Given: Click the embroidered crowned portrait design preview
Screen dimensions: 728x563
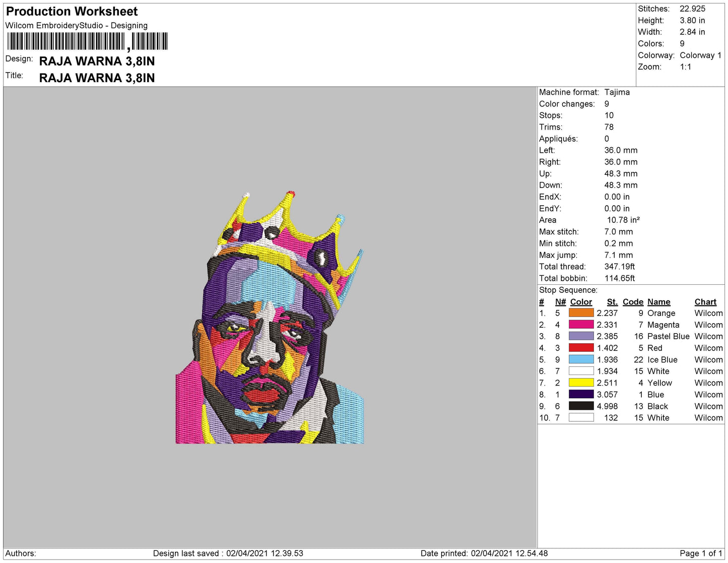Looking at the screenshot, I should (270, 318).
